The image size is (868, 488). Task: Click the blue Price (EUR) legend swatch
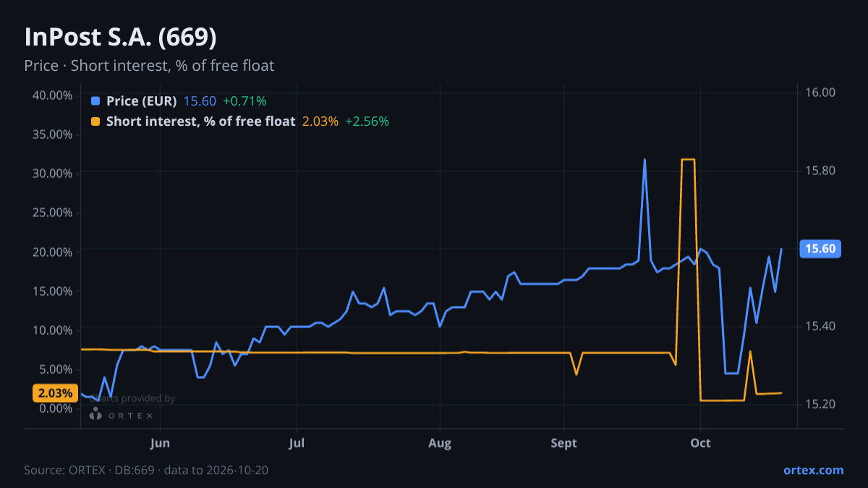pyautogui.click(x=95, y=101)
